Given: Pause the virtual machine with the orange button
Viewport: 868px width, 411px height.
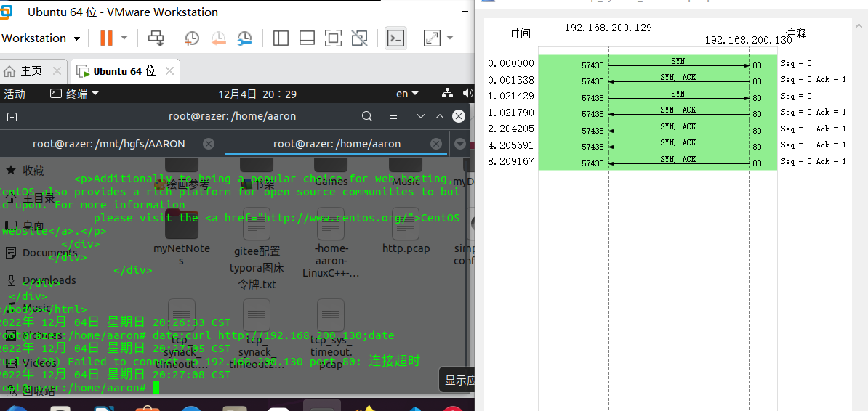Looking at the screenshot, I should pyautogui.click(x=105, y=38).
